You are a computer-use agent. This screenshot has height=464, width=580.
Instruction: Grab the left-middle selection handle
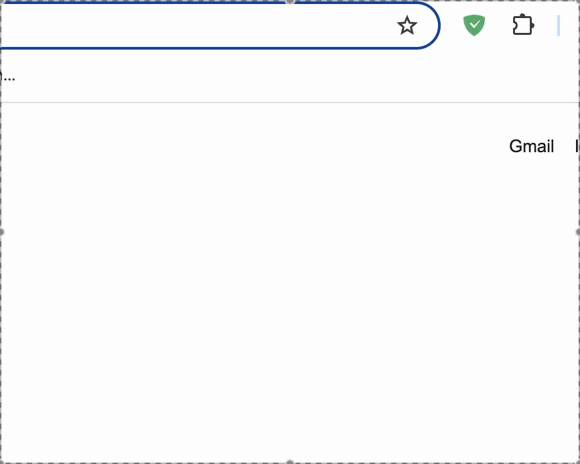1,232
